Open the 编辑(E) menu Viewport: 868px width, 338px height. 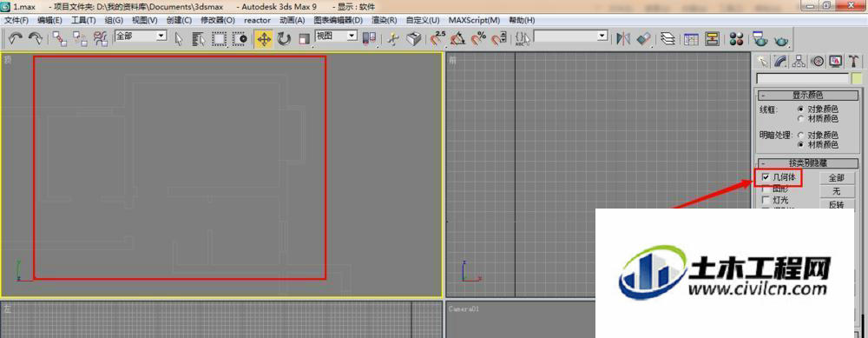tap(49, 20)
